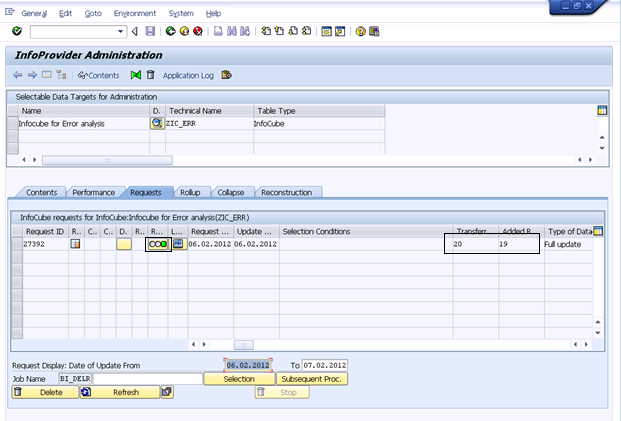
Task: Click the icon right of Application Log
Action: click(x=227, y=75)
